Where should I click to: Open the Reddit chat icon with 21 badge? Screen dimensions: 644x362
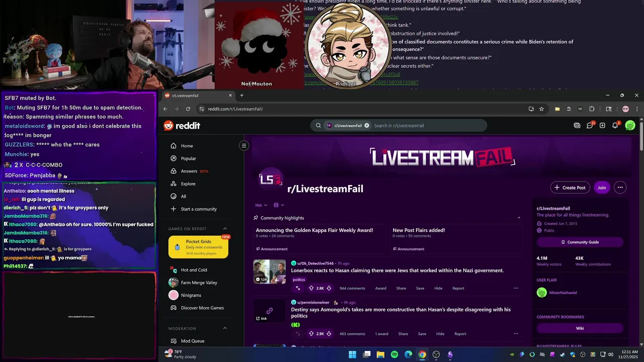pyautogui.click(x=590, y=125)
